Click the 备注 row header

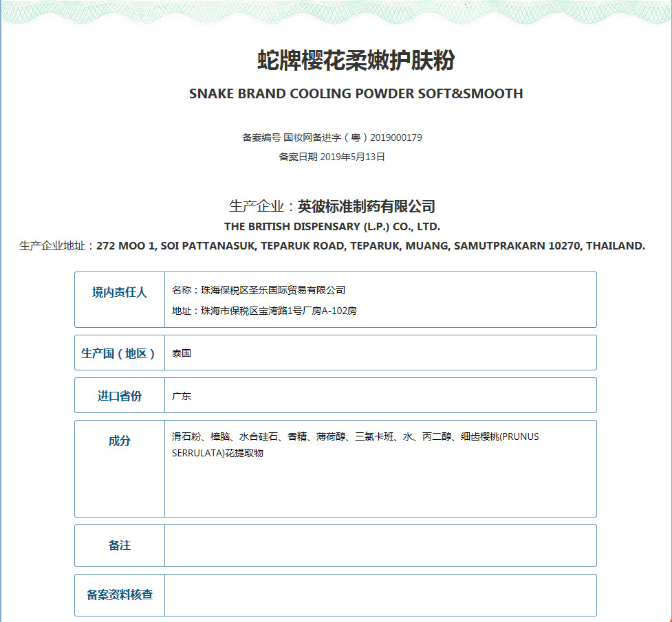(120, 545)
